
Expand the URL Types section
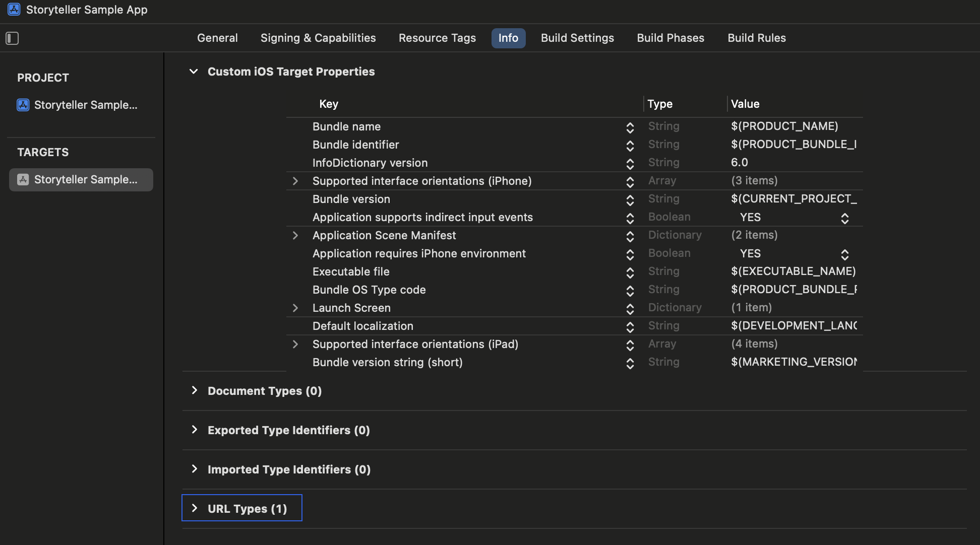point(195,508)
